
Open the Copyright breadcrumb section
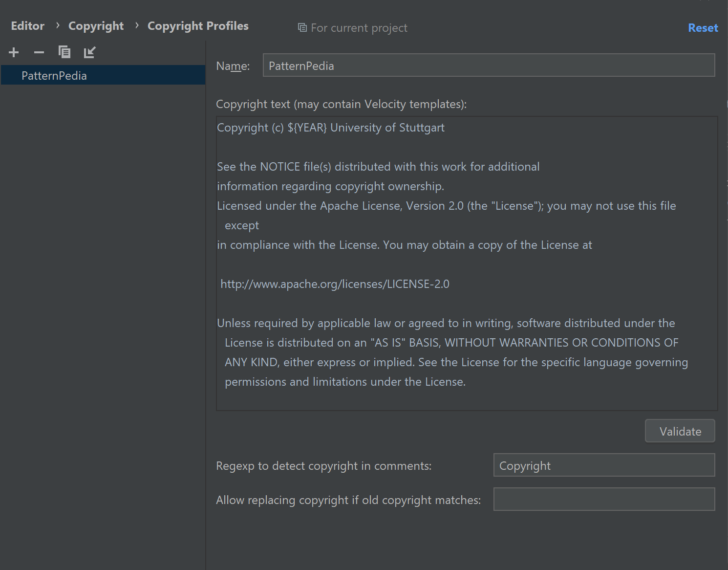pos(96,26)
